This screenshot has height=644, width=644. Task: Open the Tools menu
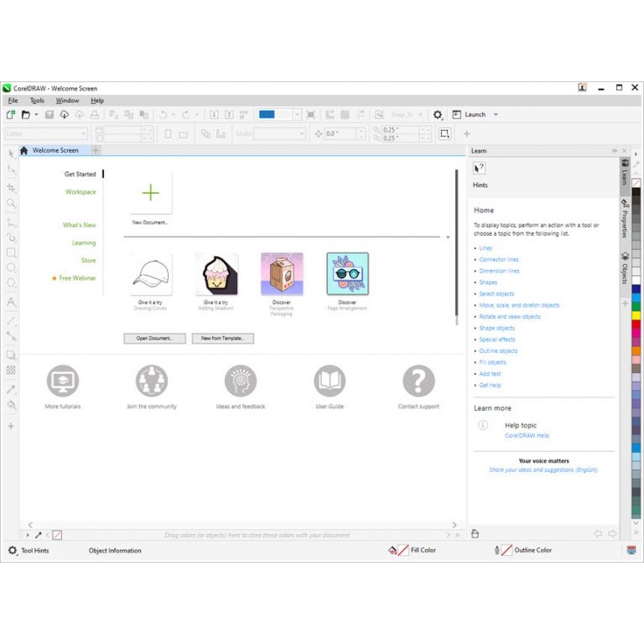37,101
